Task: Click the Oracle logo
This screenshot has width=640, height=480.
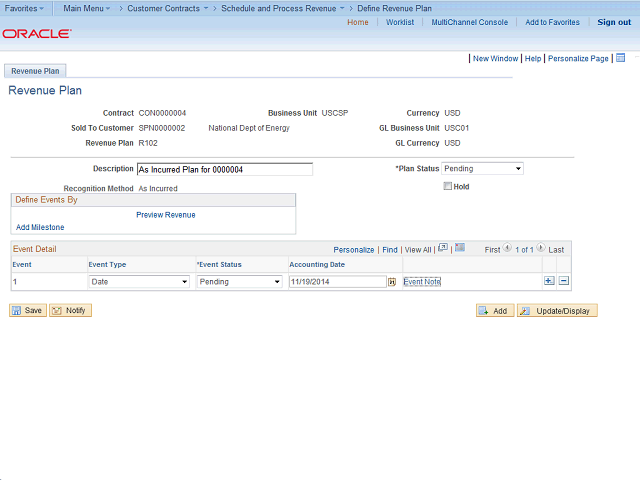Action: pos(37,33)
